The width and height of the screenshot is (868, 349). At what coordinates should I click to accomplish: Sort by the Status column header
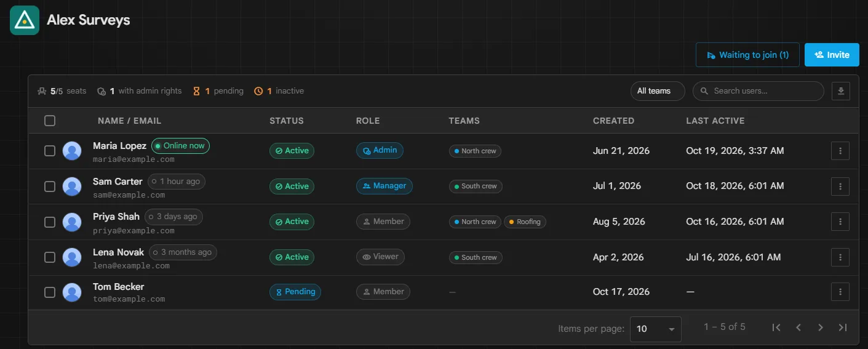pyautogui.click(x=287, y=121)
